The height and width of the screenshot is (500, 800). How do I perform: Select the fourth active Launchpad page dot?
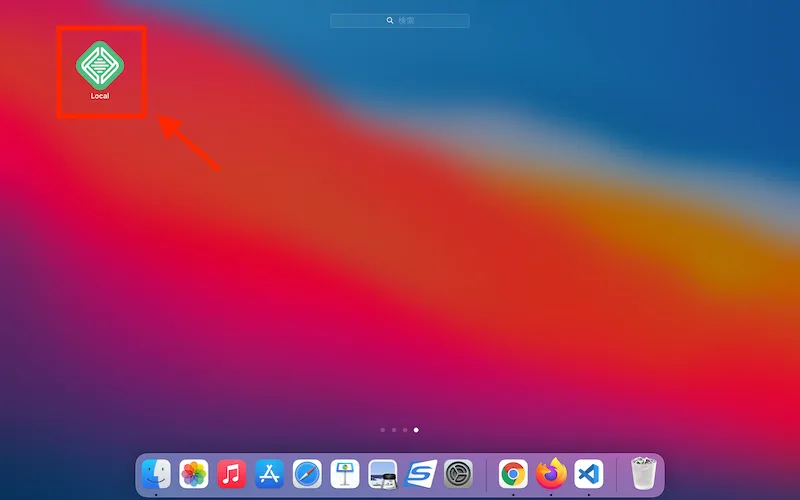[x=416, y=430]
